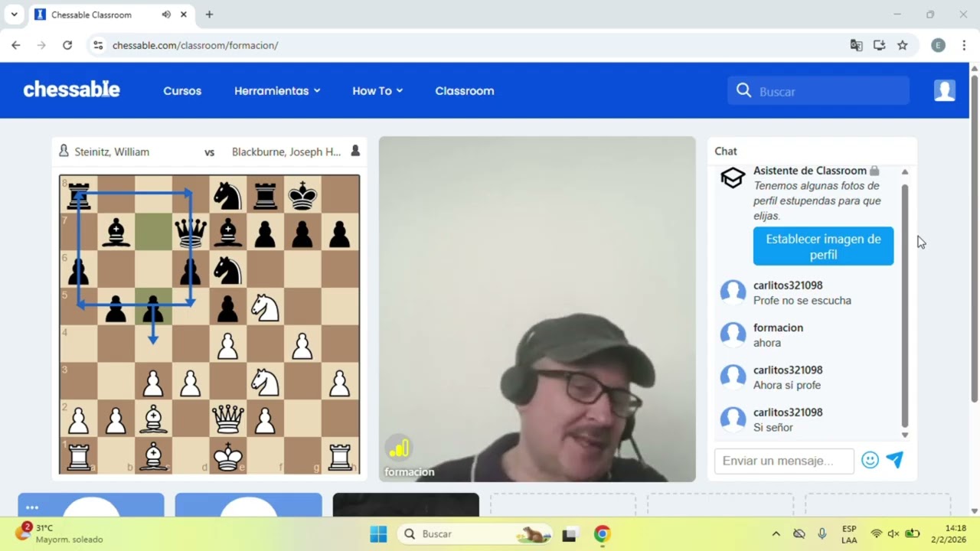Bookmark this page with the star

coord(903,45)
